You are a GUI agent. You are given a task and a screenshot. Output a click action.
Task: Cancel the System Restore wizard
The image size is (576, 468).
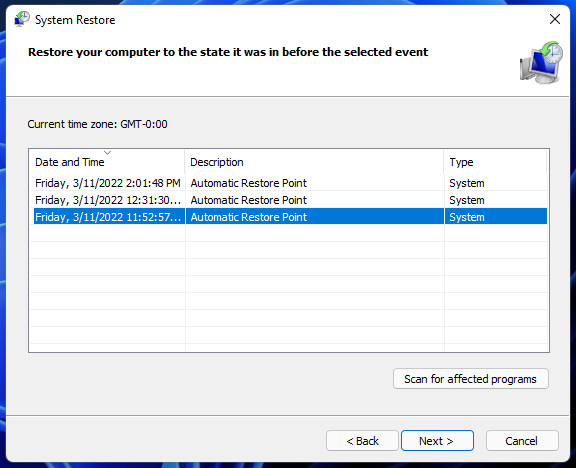pos(522,440)
